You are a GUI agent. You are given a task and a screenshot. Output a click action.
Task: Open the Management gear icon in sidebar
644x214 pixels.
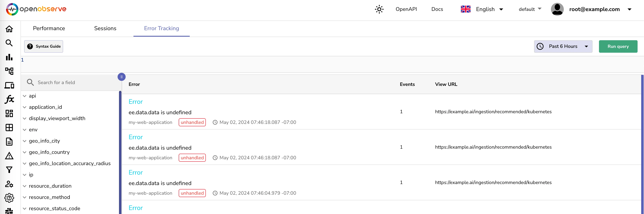pyautogui.click(x=9, y=198)
